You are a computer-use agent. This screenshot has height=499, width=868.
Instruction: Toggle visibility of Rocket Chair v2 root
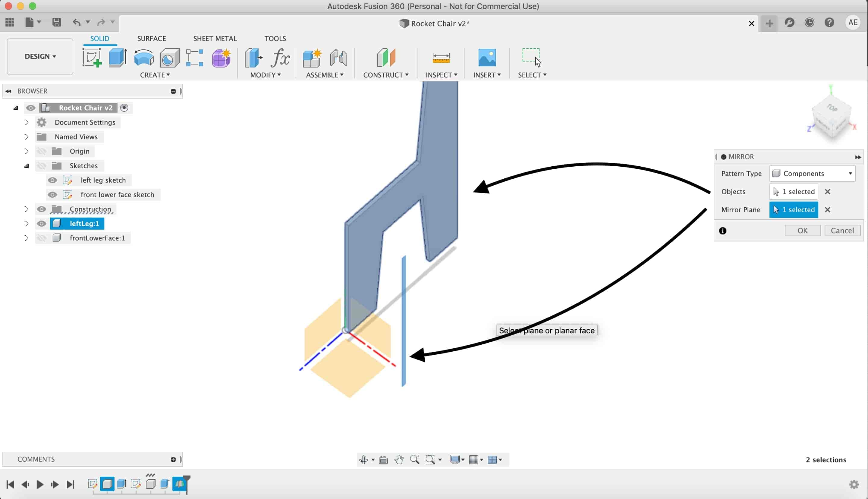point(30,108)
